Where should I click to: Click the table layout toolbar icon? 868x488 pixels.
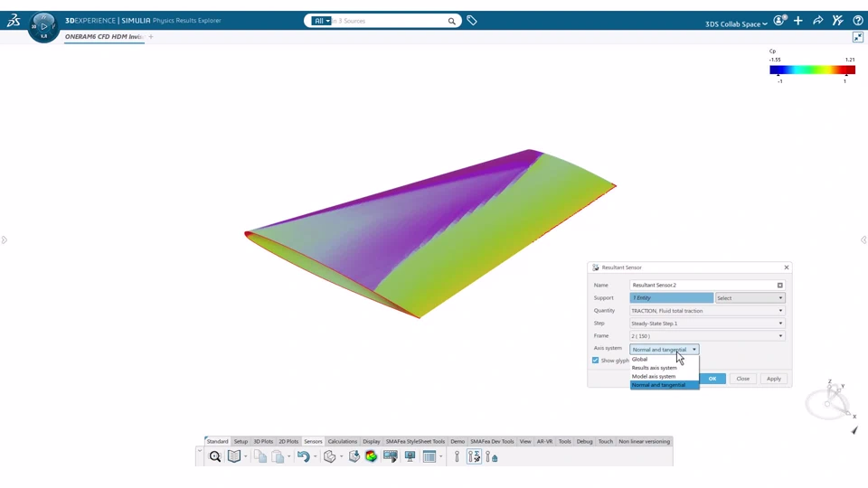pyautogui.click(x=429, y=456)
